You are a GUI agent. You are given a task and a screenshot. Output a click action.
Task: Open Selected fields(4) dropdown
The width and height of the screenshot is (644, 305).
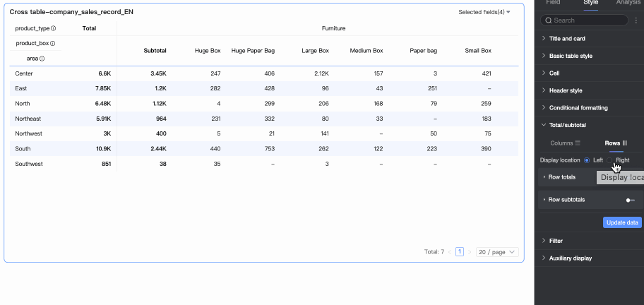[x=484, y=12]
